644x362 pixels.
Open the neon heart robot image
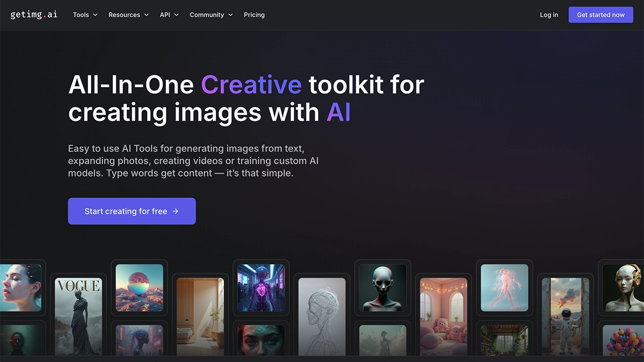pyautogui.click(x=261, y=288)
